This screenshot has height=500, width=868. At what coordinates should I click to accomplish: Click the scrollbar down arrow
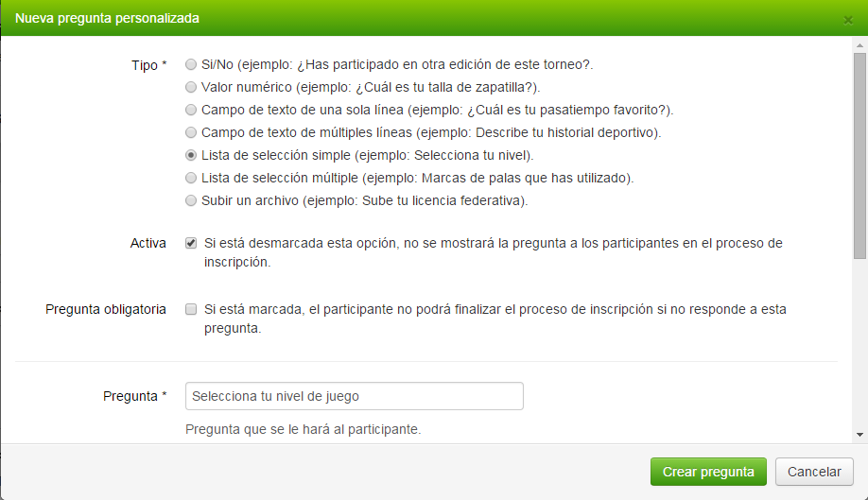pyautogui.click(x=859, y=435)
